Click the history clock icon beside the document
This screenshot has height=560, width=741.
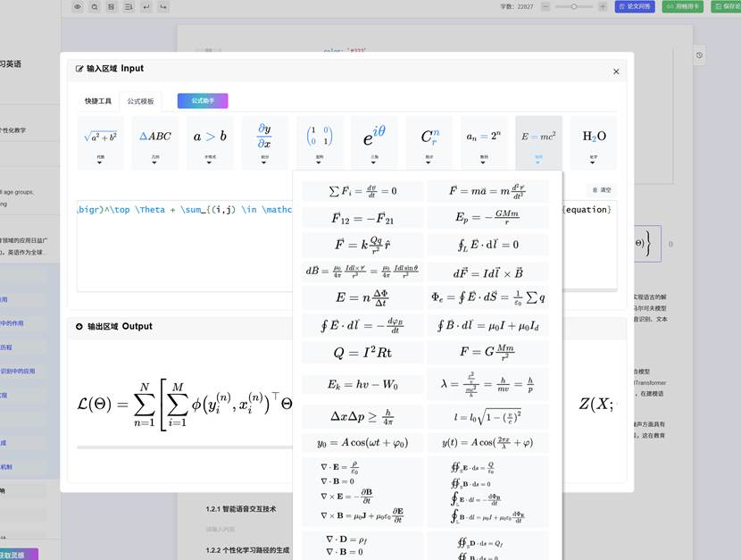699,55
